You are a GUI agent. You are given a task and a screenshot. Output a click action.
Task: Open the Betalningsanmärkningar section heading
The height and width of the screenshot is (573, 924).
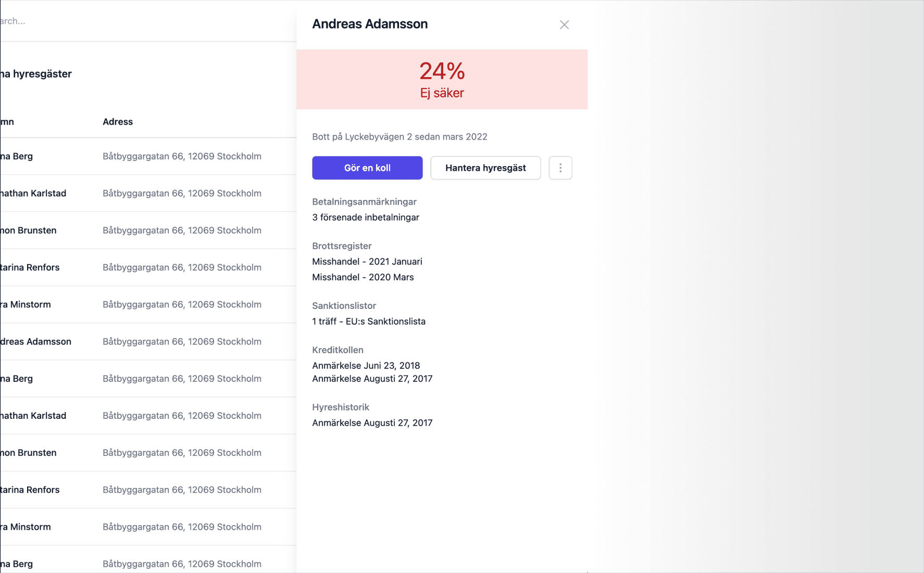[364, 202]
